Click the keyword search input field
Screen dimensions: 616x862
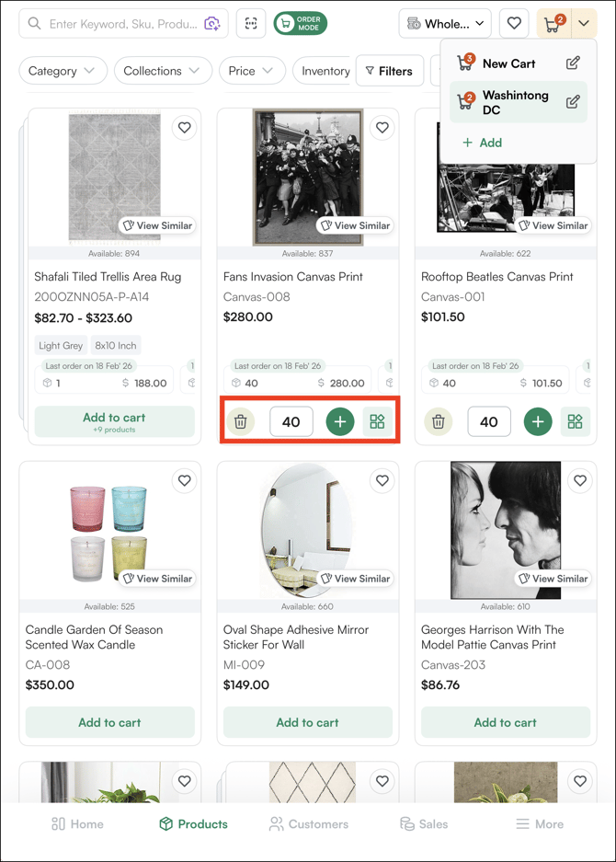(x=124, y=24)
